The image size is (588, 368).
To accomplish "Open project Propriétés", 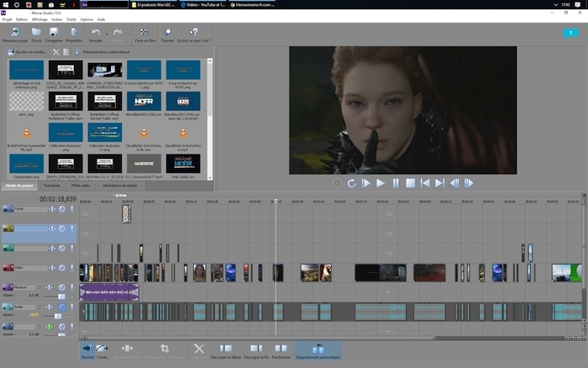I will [74, 35].
